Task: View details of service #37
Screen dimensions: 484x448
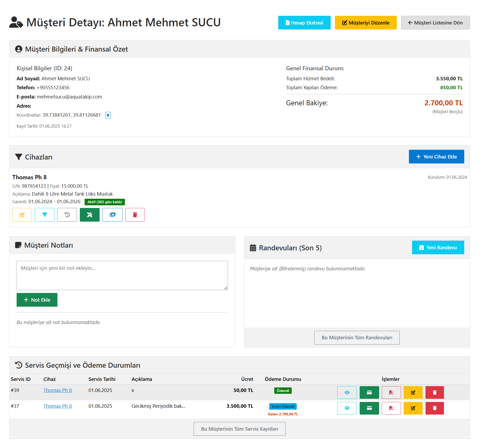Action: (x=347, y=408)
